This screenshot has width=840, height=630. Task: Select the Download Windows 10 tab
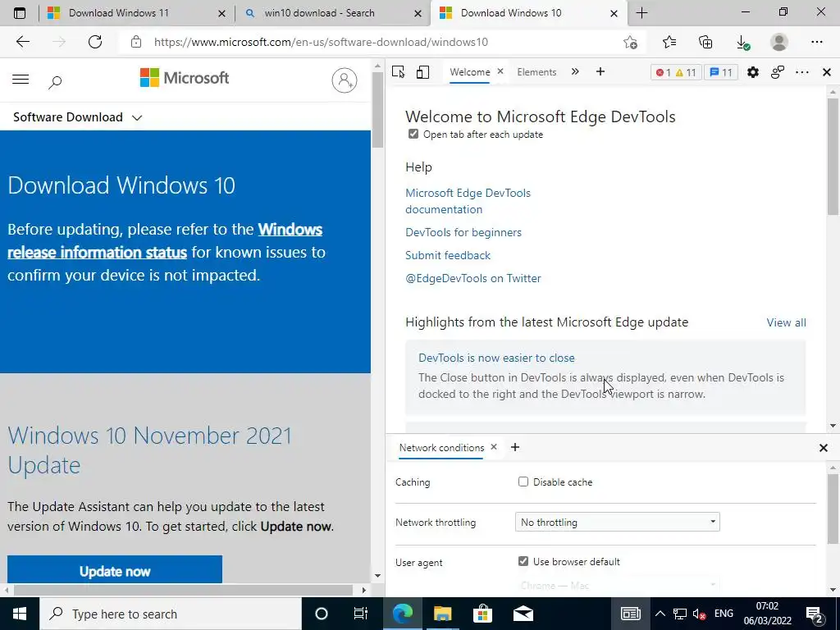[528, 13]
